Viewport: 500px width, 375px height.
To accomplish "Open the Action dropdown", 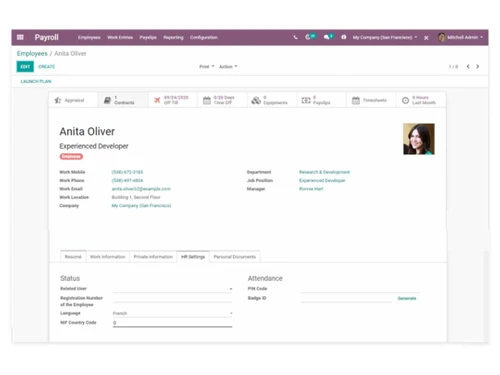I will [x=228, y=67].
